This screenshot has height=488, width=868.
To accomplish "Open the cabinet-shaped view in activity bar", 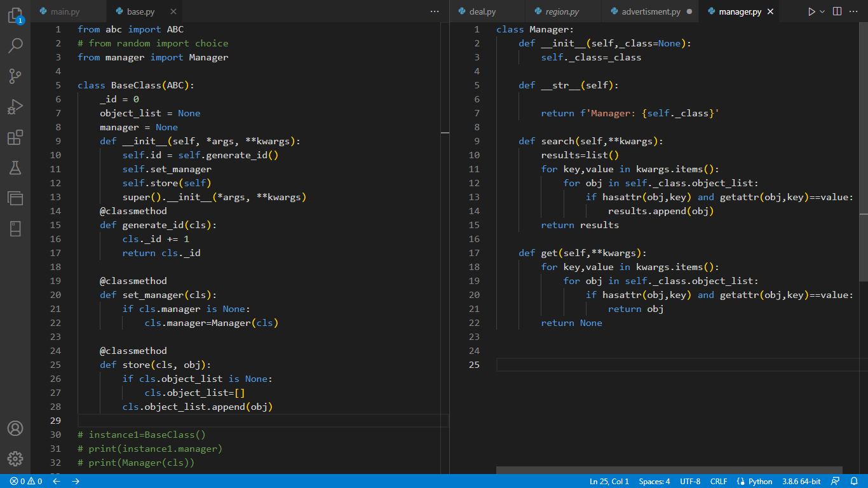I will click(15, 229).
